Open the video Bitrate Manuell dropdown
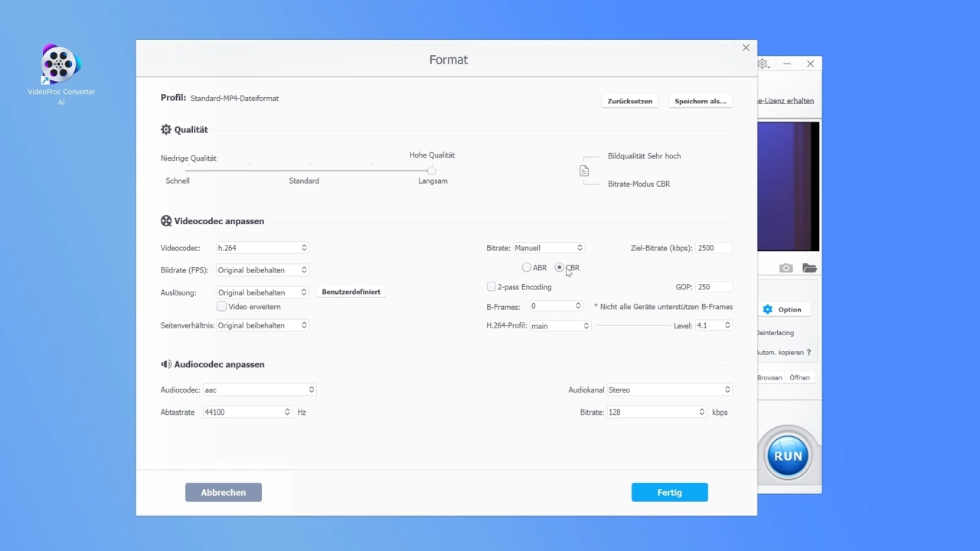This screenshot has width=980, height=551. [x=549, y=248]
